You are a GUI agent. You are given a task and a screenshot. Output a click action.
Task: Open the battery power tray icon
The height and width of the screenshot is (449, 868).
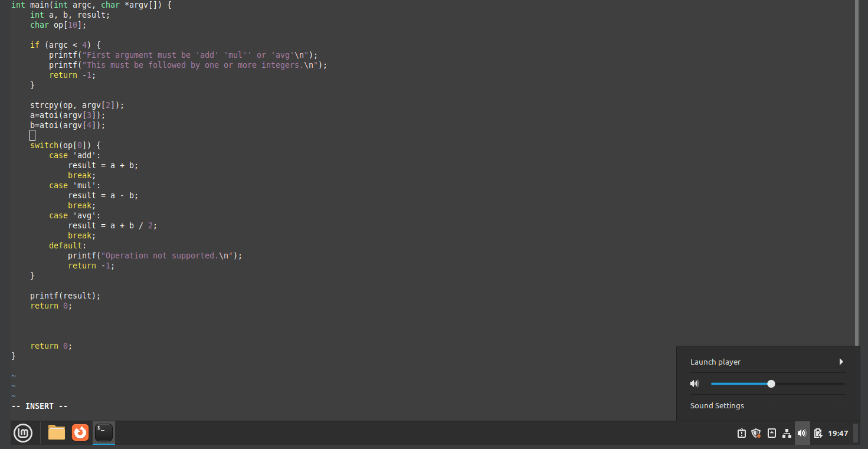click(818, 434)
